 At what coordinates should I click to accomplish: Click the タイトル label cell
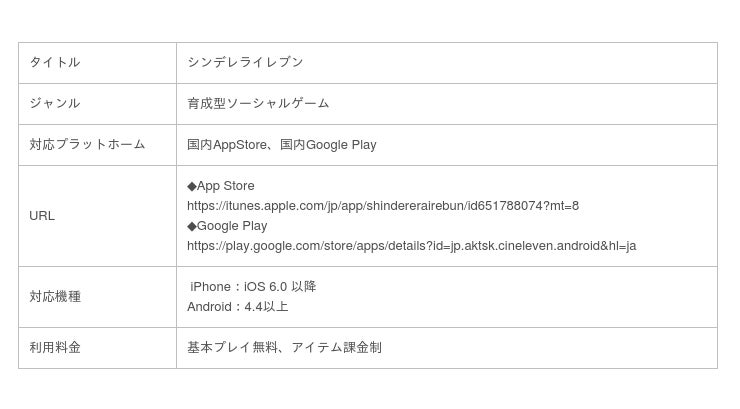97,63
